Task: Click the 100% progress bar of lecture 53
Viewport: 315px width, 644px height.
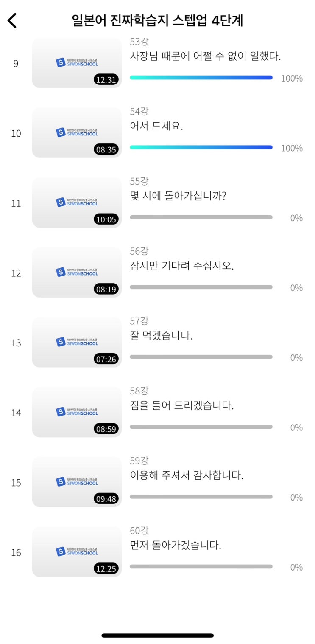Action: pyautogui.click(x=201, y=78)
